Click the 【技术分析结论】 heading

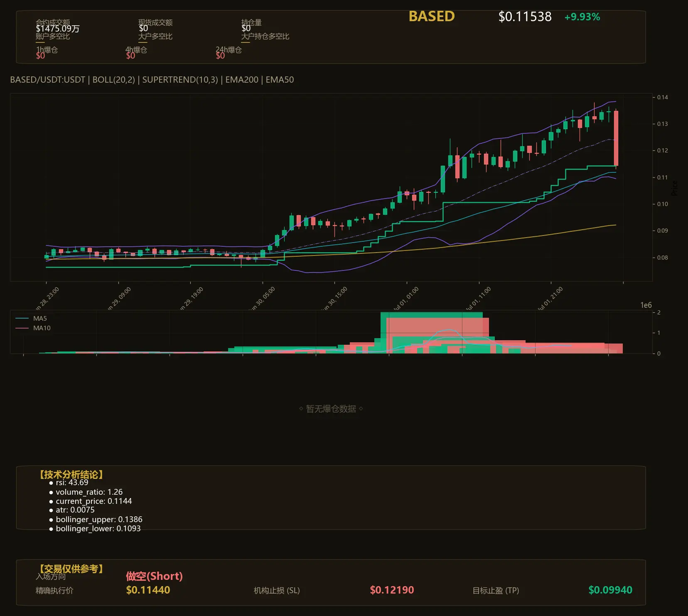tap(71, 475)
